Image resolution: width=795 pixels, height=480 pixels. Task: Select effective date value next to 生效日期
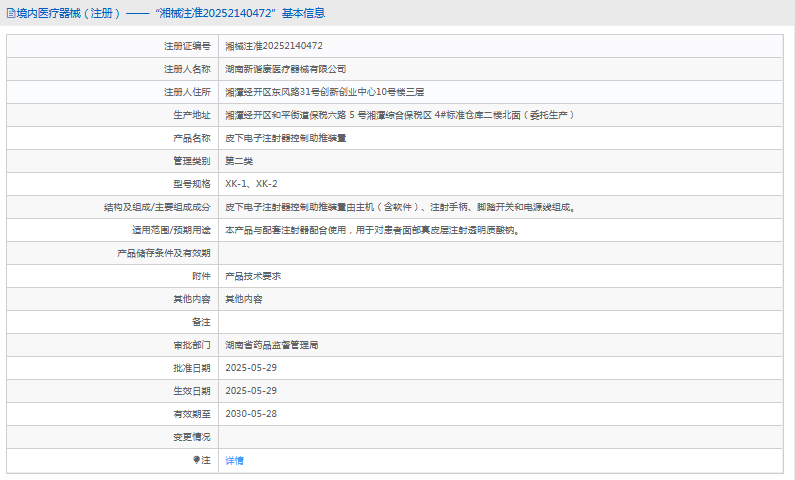251,391
